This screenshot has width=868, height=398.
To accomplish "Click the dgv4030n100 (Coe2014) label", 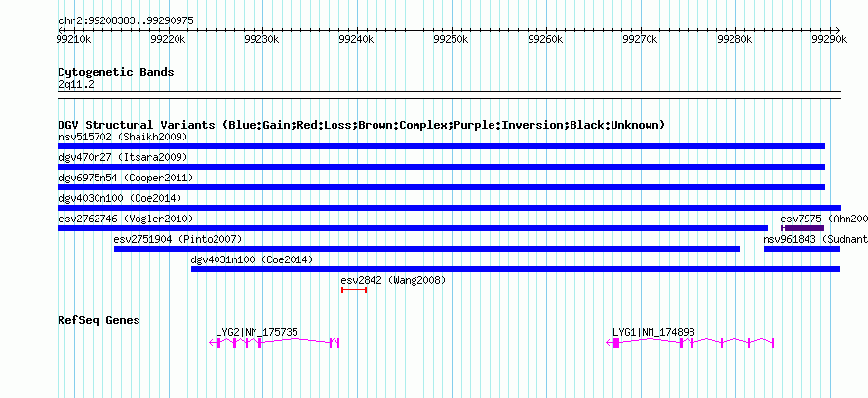I will [x=120, y=198].
